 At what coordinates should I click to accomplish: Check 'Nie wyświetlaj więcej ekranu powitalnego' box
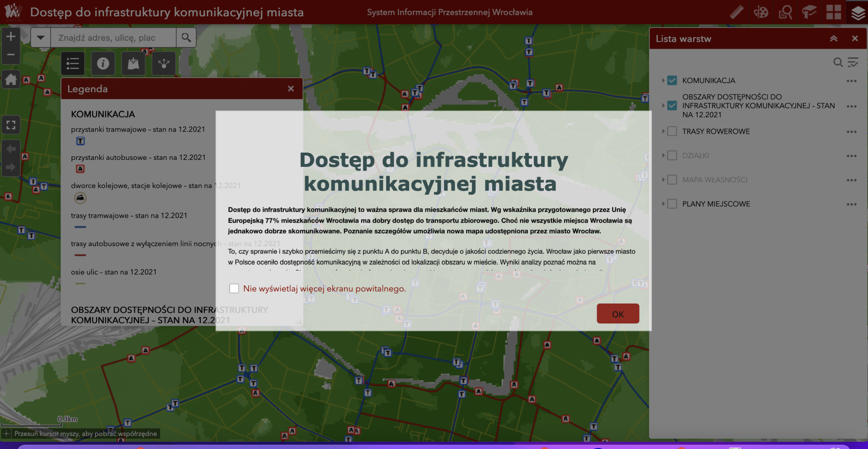234,289
